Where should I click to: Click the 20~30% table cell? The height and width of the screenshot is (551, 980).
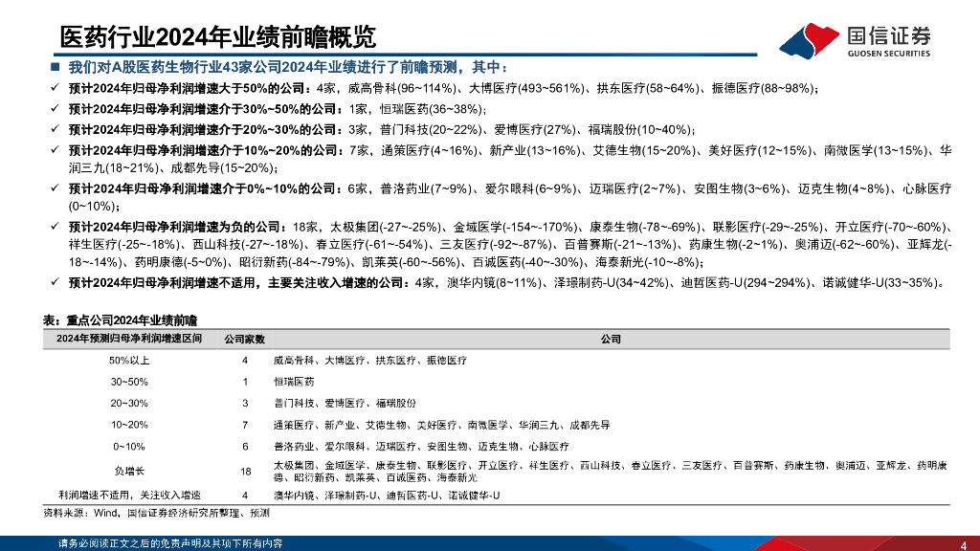coord(129,404)
